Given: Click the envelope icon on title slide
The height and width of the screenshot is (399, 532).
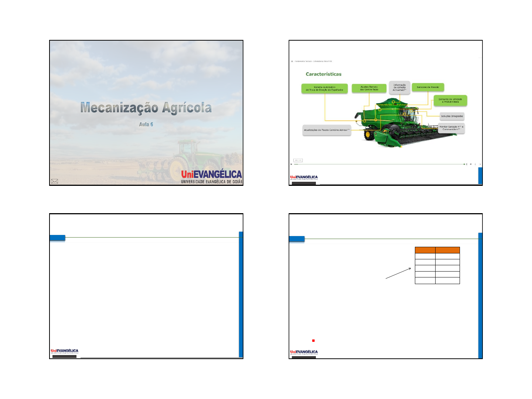Looking at the screenshot, I should tap(54, 181).
